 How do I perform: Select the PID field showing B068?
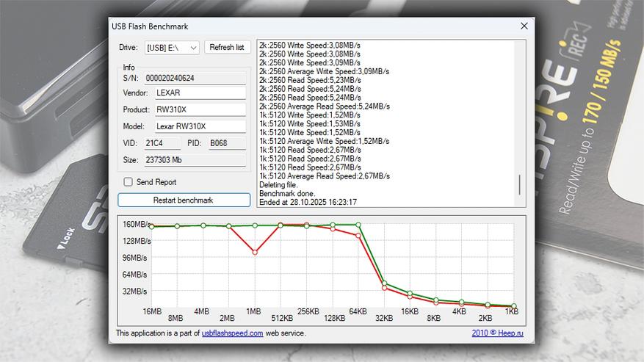226,143
